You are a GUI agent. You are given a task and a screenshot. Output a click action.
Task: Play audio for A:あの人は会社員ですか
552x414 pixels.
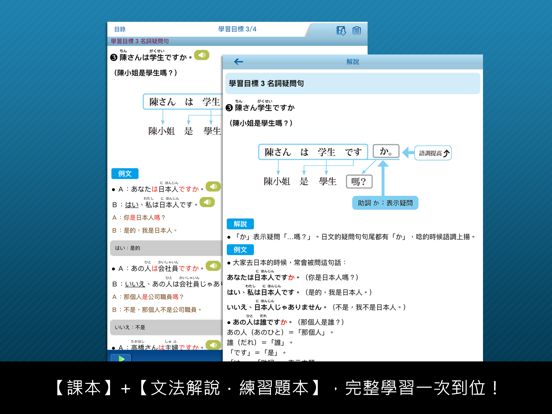pyautogui.click(x=213, y=266)
